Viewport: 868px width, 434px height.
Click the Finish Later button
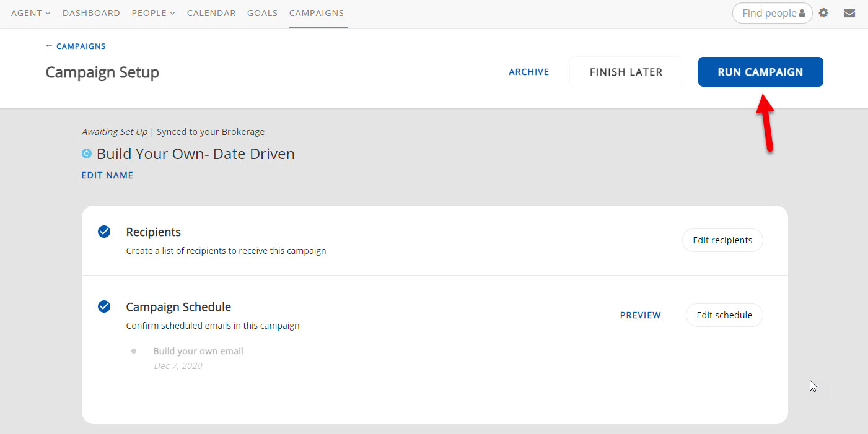626,72
